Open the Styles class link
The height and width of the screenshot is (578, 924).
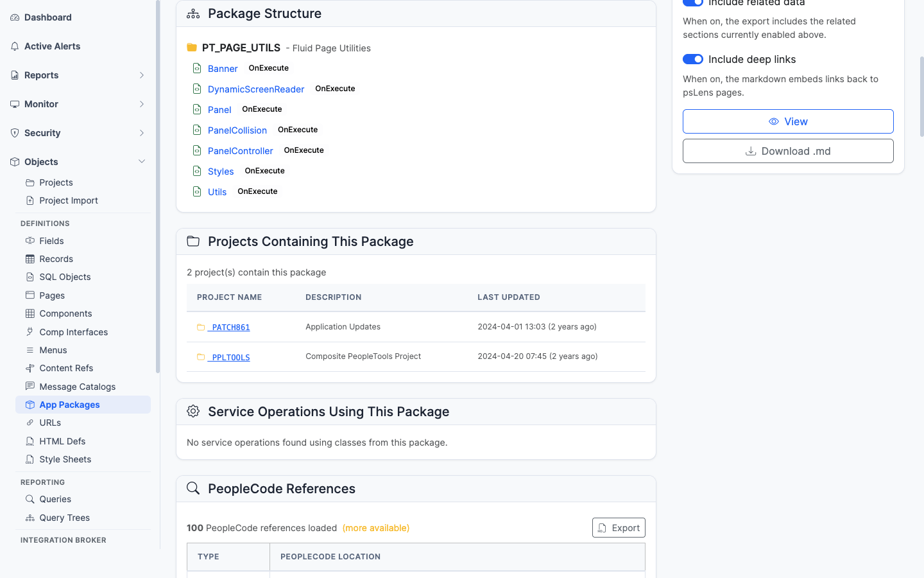tap(221, 171)
